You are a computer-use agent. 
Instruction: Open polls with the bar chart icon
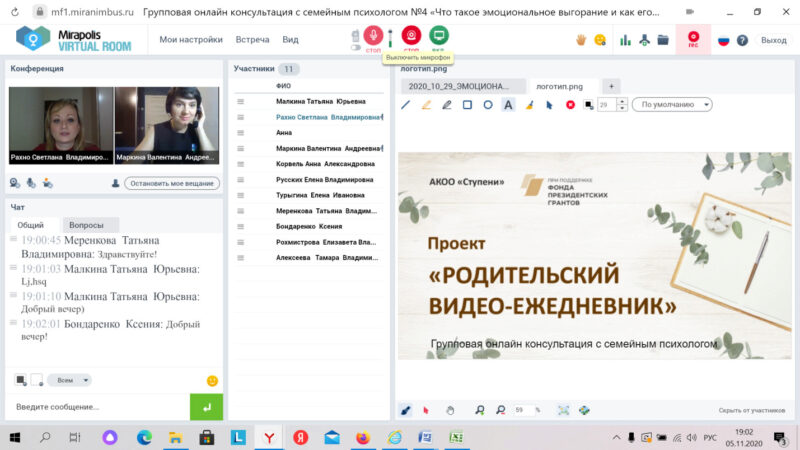click(625, 40)
